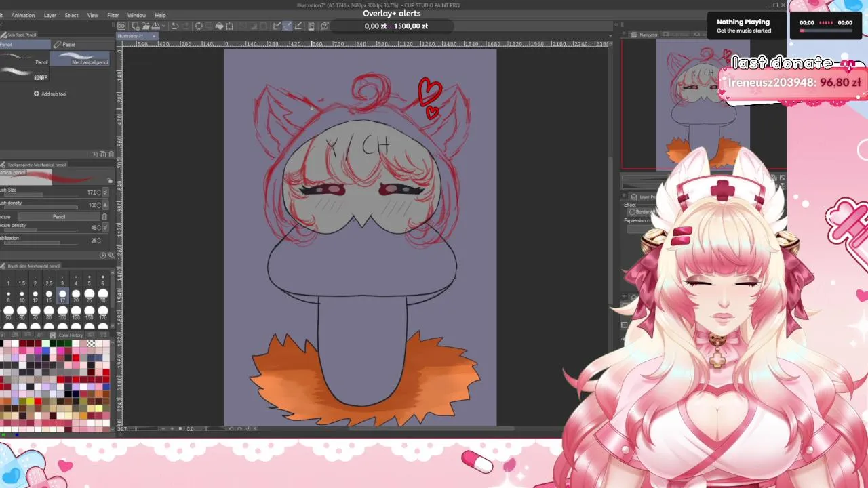Screen dimensions: 868x488
Task: Click the Scale/Rotate transform icon
Action: pos(230,26)
